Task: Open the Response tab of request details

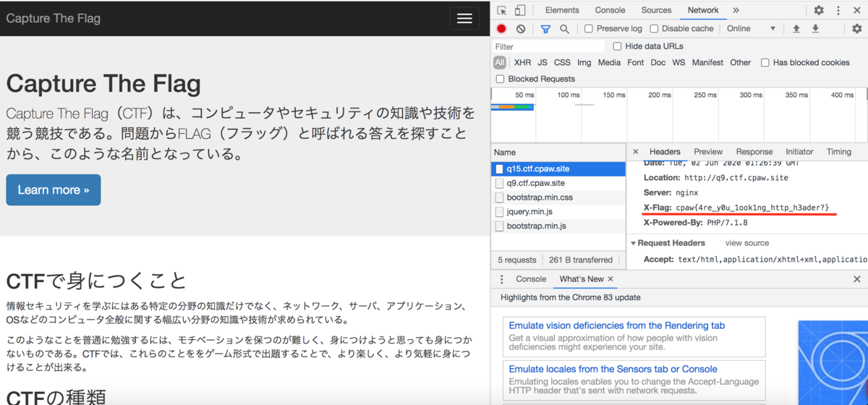Action: 754,152
